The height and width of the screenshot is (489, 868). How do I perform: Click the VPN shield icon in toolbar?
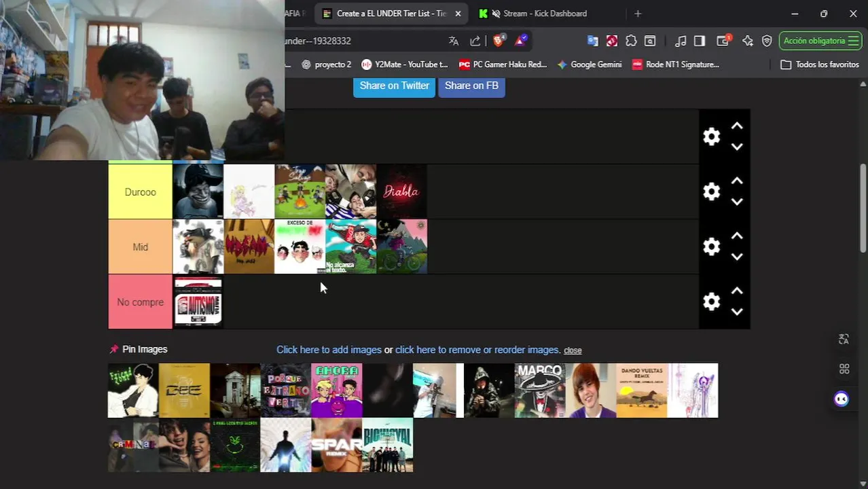pos(767,41)
